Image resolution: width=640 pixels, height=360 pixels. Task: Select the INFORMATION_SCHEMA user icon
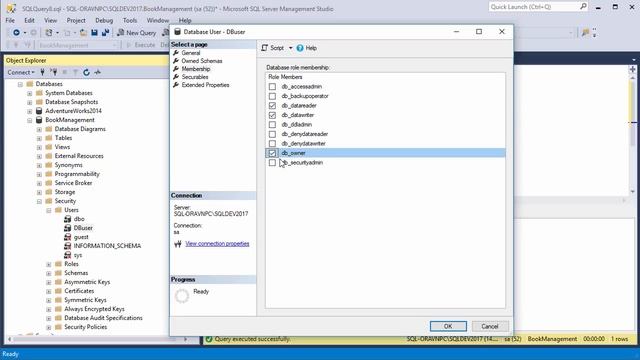point(68,246)
